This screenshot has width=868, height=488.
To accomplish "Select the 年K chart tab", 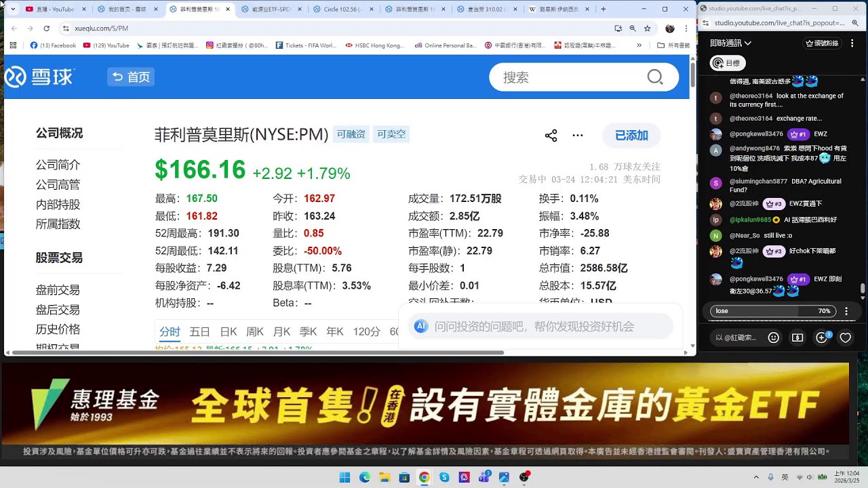I will (335, 331).
